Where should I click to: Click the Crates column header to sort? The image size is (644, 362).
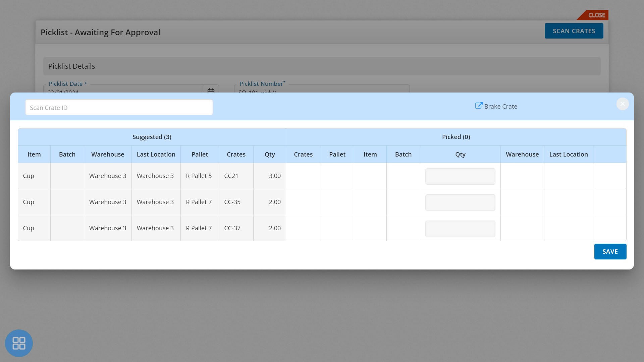[236, 154]
